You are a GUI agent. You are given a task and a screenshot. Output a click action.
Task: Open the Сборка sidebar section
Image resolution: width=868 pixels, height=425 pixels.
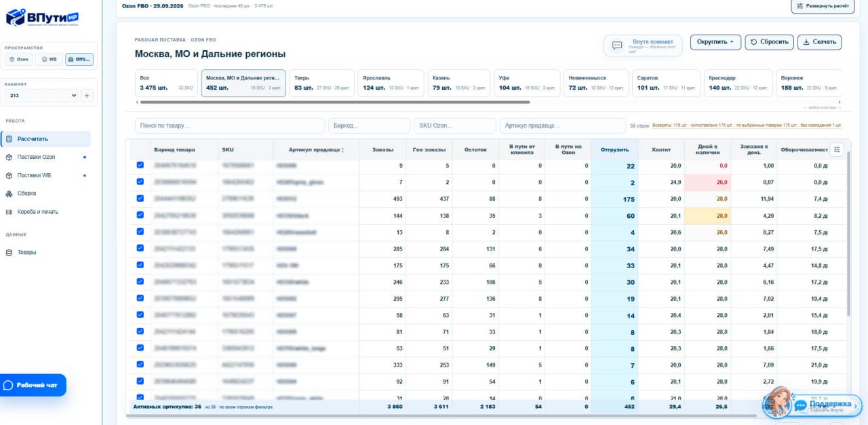click(x=46, y=193)
